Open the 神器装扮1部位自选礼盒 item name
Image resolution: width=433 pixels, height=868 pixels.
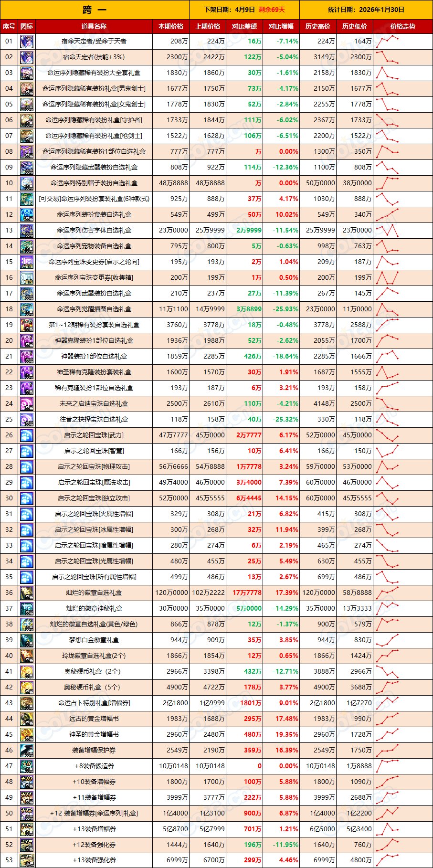tap(94, 357)
